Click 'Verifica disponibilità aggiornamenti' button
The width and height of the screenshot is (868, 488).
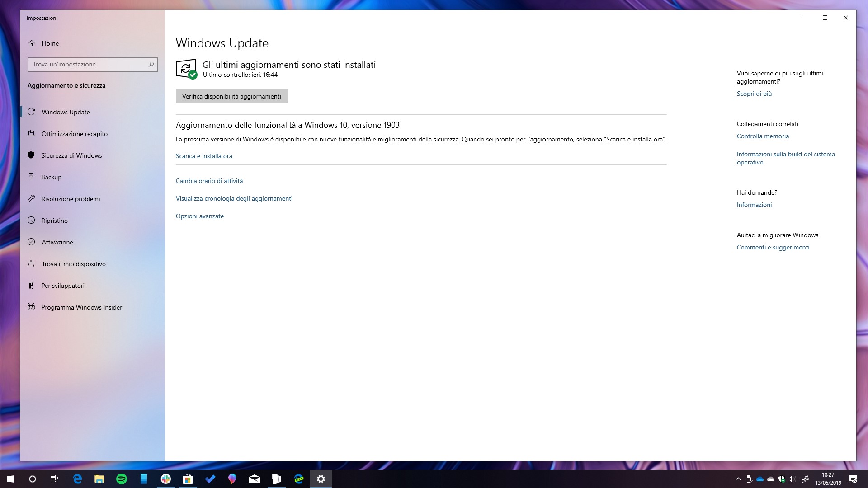[231, 96]
